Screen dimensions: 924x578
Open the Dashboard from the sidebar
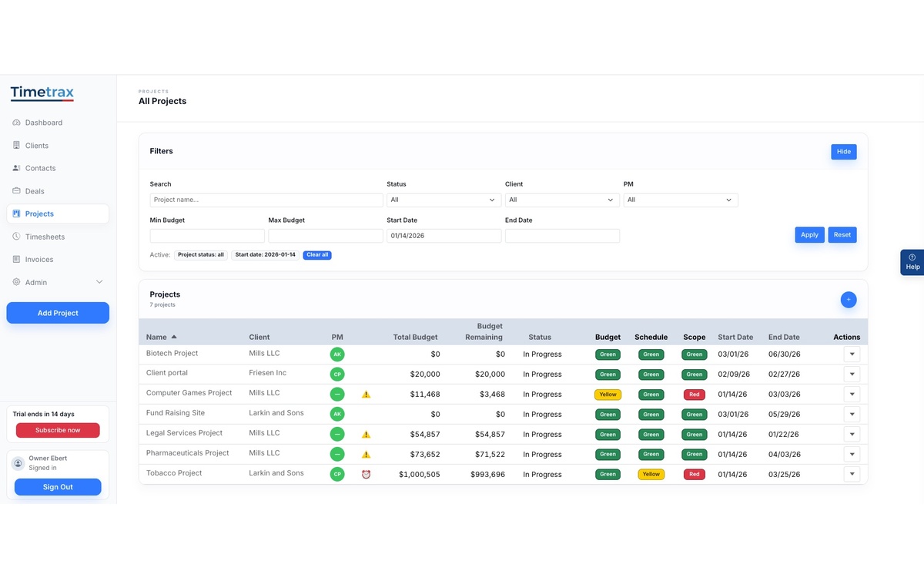40,122
